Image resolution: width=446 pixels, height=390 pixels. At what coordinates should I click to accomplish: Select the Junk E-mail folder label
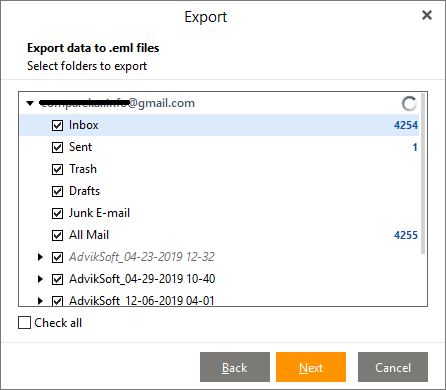(99, 213)
